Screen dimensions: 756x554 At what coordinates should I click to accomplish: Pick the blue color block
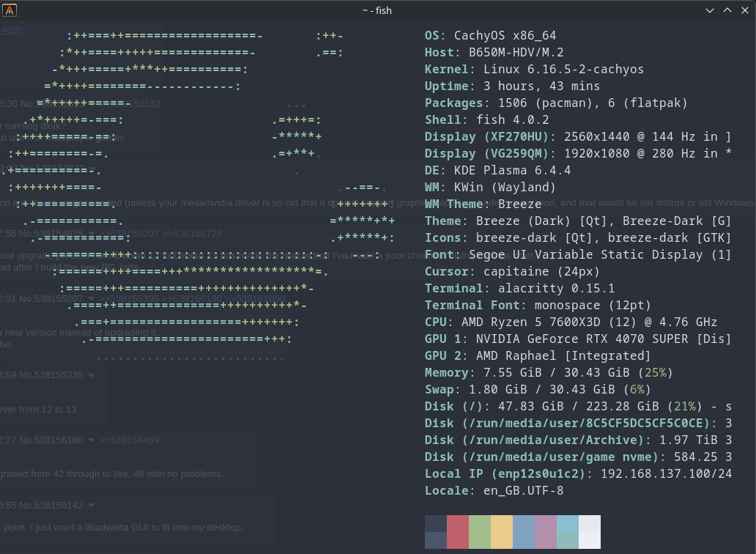click(524, 531)
